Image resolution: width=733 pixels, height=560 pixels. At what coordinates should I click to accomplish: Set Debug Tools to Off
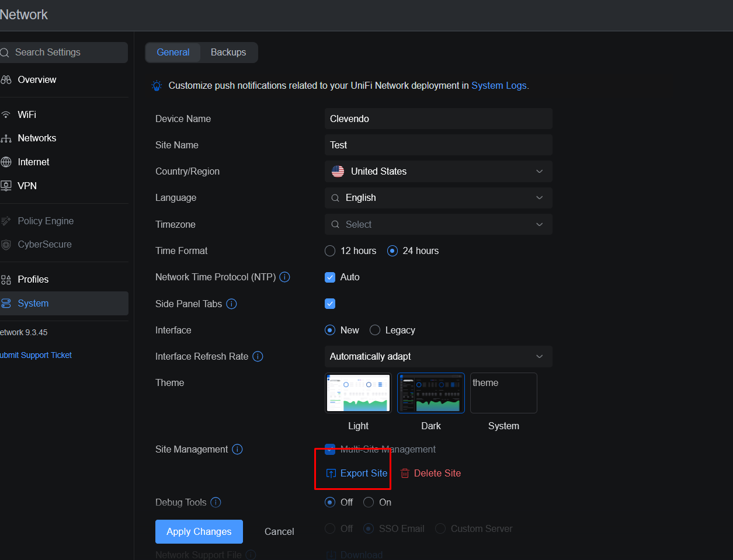point(330,502)
